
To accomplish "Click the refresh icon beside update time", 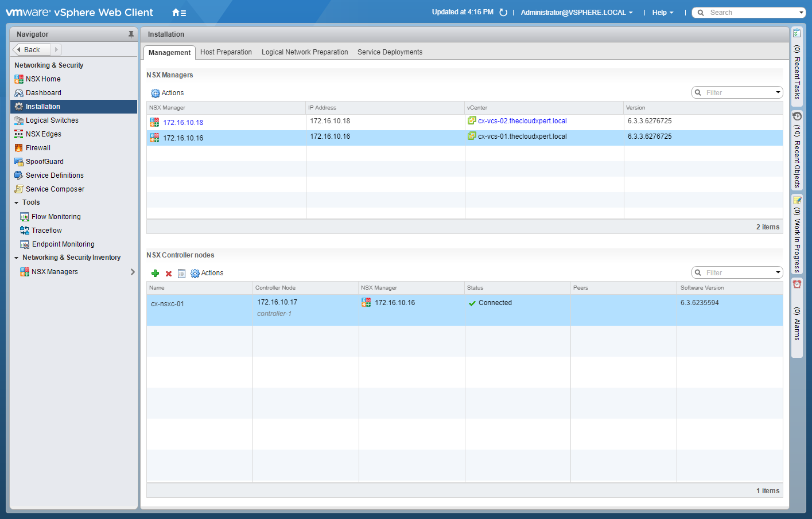I will (x=503, y=13).
